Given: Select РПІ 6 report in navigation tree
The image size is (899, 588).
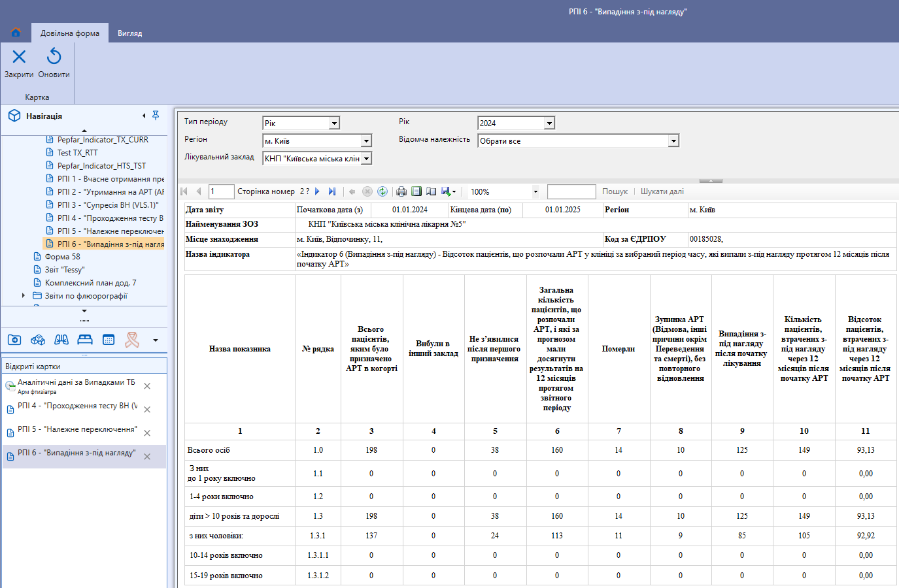Looking at the screenshot, I should coord(105,244).
